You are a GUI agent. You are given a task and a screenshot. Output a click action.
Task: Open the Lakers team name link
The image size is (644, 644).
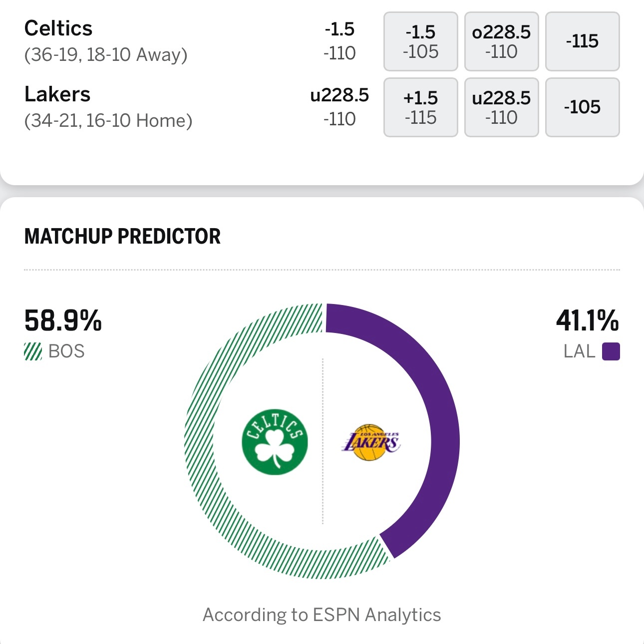click(57, 94)
